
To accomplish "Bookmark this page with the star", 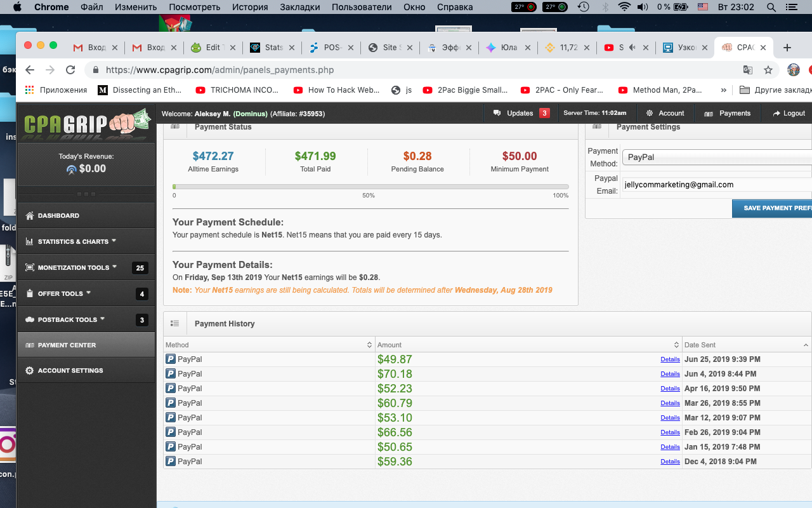I will 768,70.
